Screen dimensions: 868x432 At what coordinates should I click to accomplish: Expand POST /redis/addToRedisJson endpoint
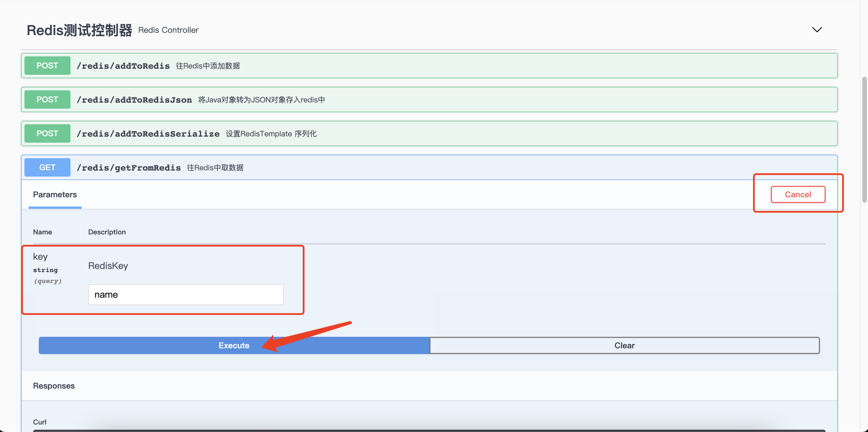(429, 100)
